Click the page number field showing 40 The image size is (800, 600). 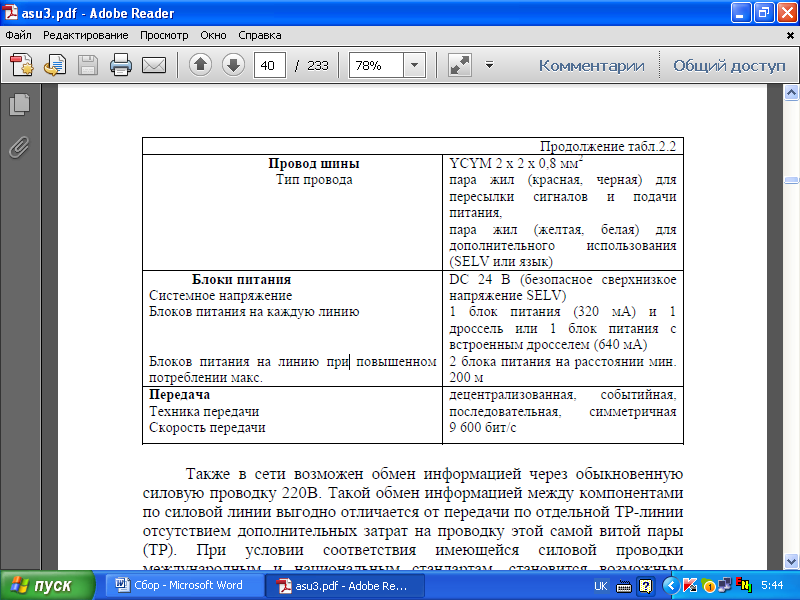[x=269, y=65]
